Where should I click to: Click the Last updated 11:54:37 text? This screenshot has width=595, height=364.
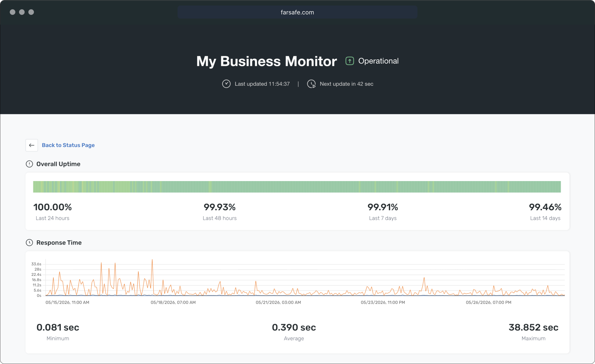point(262,84)
